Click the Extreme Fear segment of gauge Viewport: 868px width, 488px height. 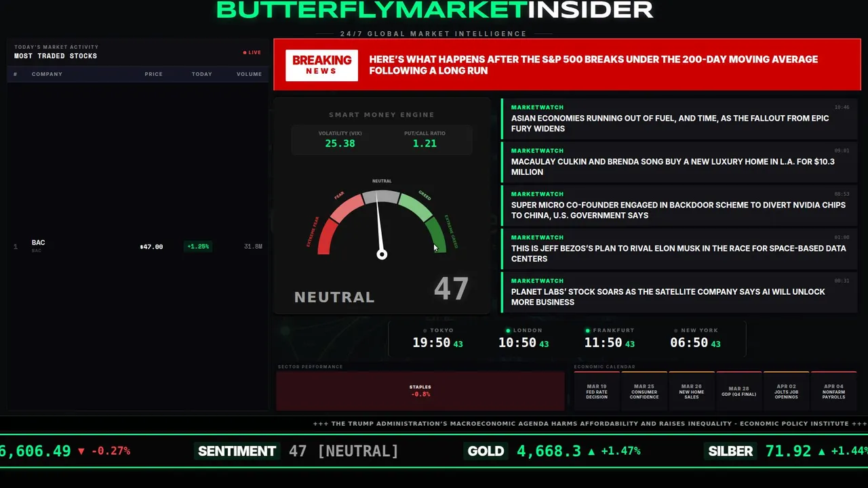click(326, 237)
